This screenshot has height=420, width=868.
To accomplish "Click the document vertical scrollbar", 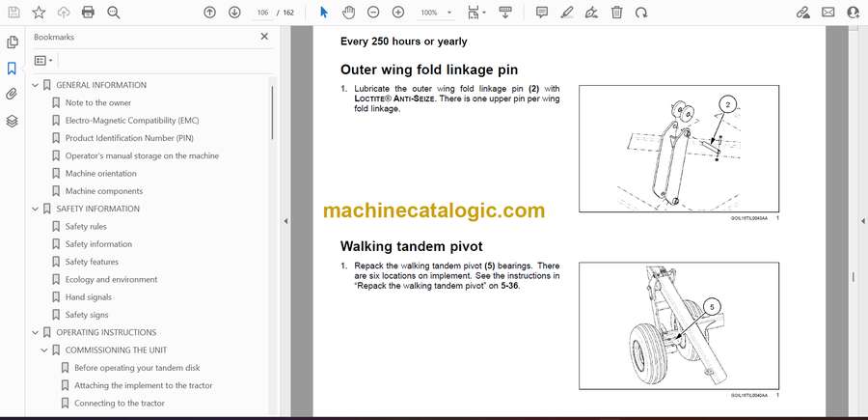I will [854, 277].
